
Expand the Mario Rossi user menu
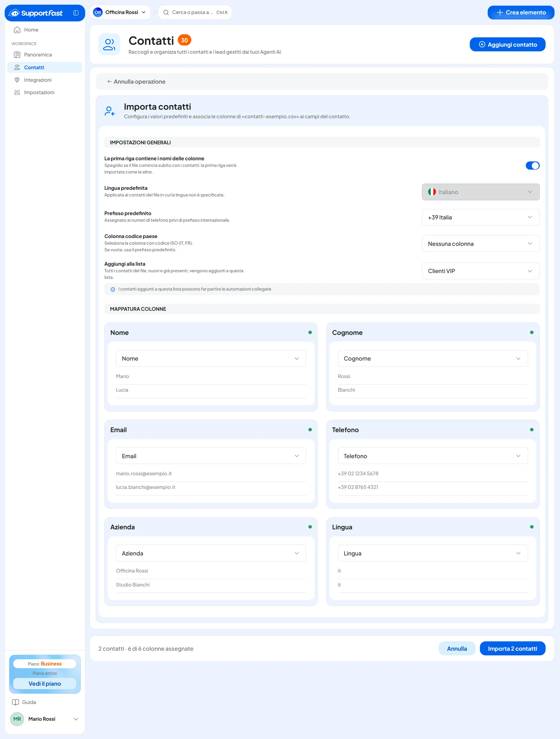click(x=45, y=719)
